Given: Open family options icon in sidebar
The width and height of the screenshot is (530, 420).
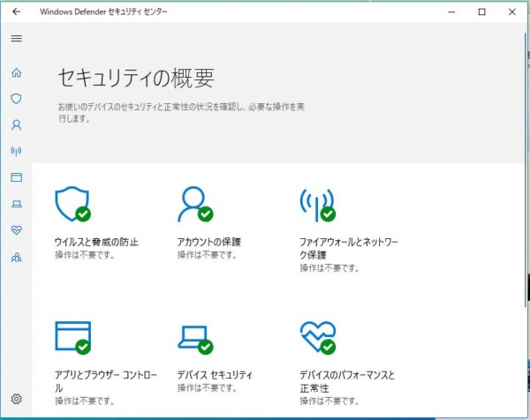Looking at the screenshot, I should [16, 258].
